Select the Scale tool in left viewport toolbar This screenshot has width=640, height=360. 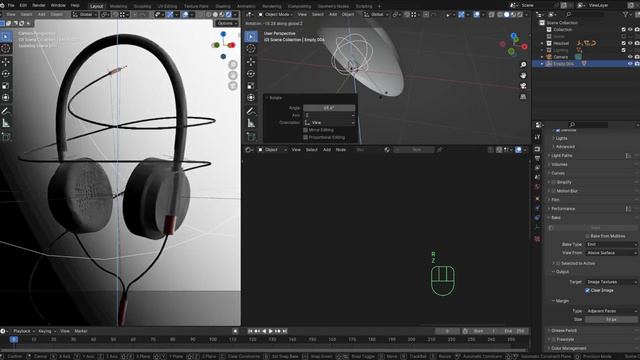tap(6, 86)
